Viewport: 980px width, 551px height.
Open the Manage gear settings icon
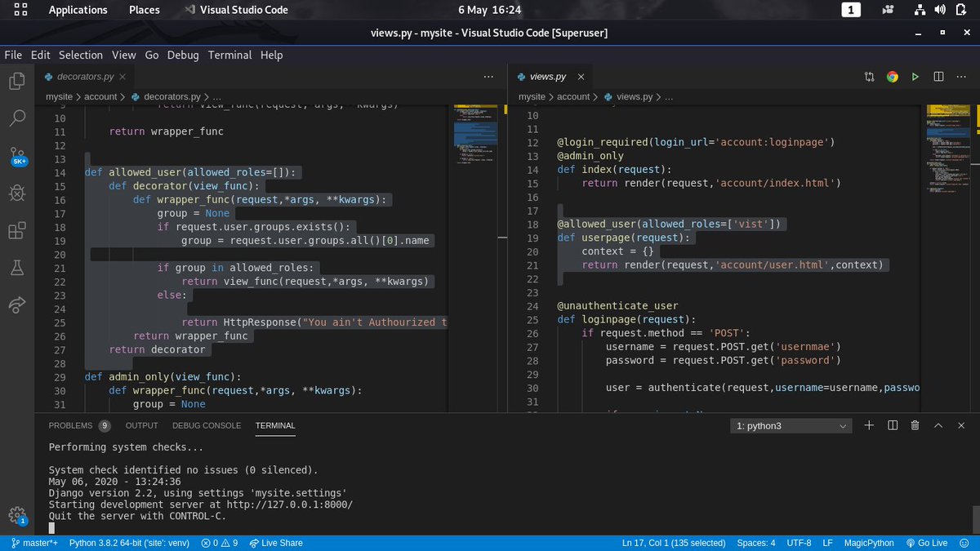(x=16, y=515)
